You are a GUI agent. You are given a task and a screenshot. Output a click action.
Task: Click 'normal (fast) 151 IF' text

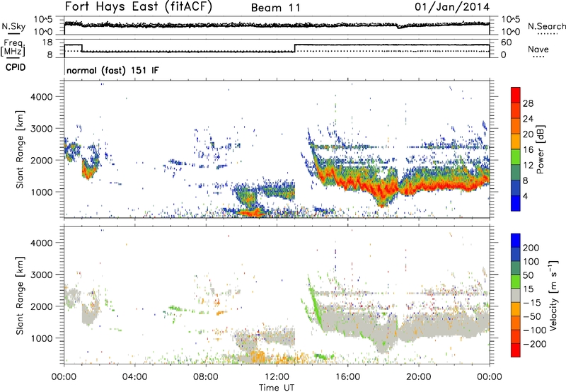coord(112,70)
